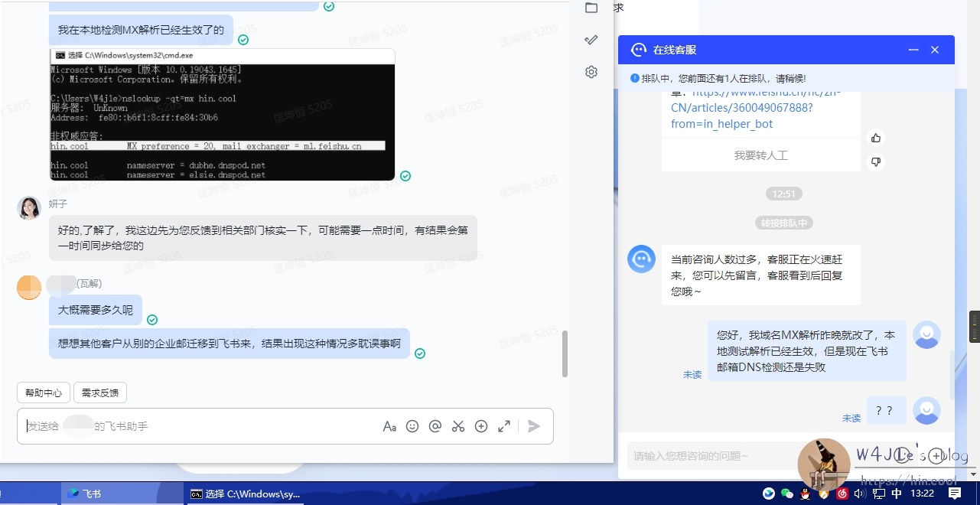Open the Windows notification center

click(955, 494)
